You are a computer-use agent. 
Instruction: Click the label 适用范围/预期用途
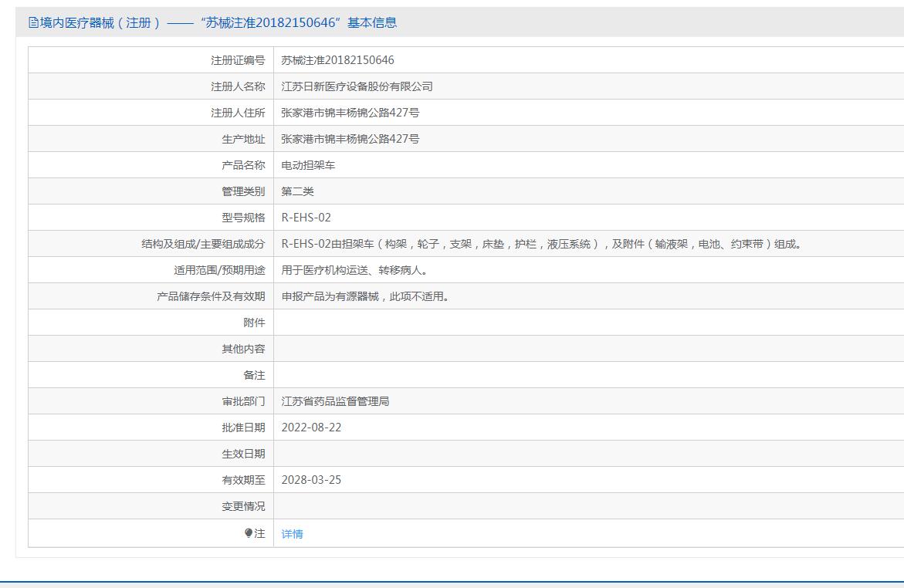(219, 270)
